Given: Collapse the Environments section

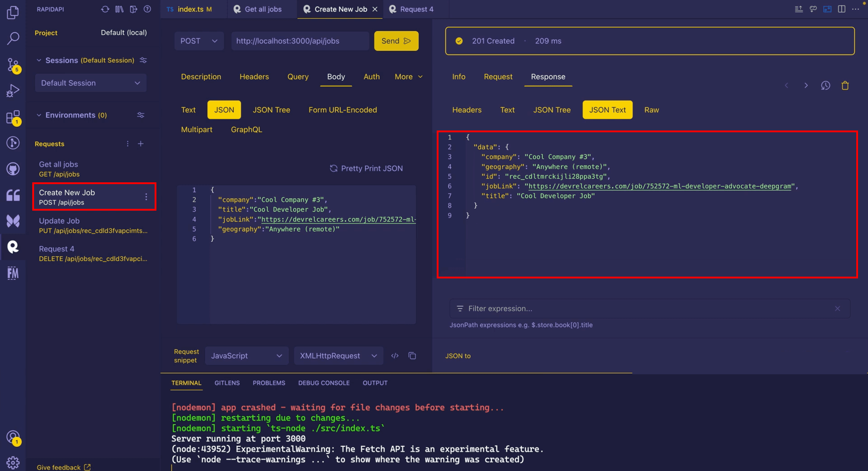Looking at the screenshot, I should [x=39, y=115].
